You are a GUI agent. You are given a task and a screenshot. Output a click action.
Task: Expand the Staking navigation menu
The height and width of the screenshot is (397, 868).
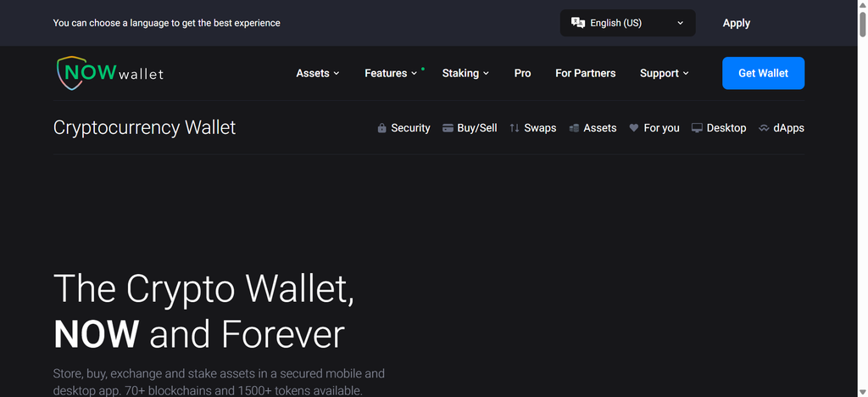pos(465,73)
